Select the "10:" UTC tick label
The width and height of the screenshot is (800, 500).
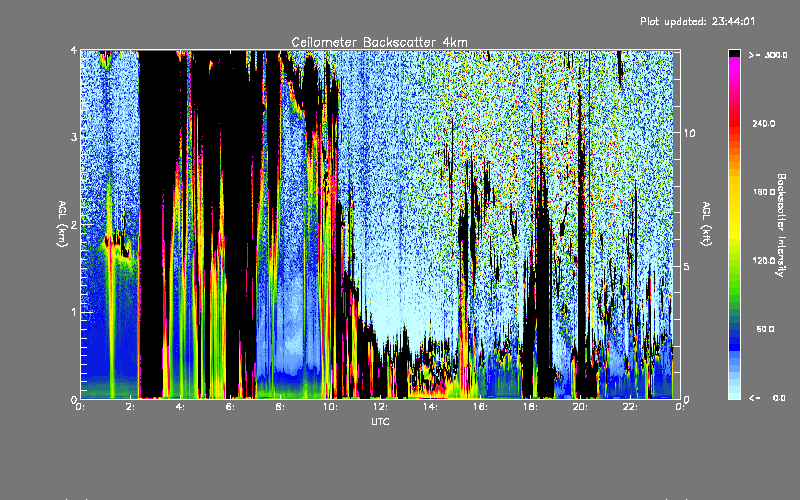point(330,407)
